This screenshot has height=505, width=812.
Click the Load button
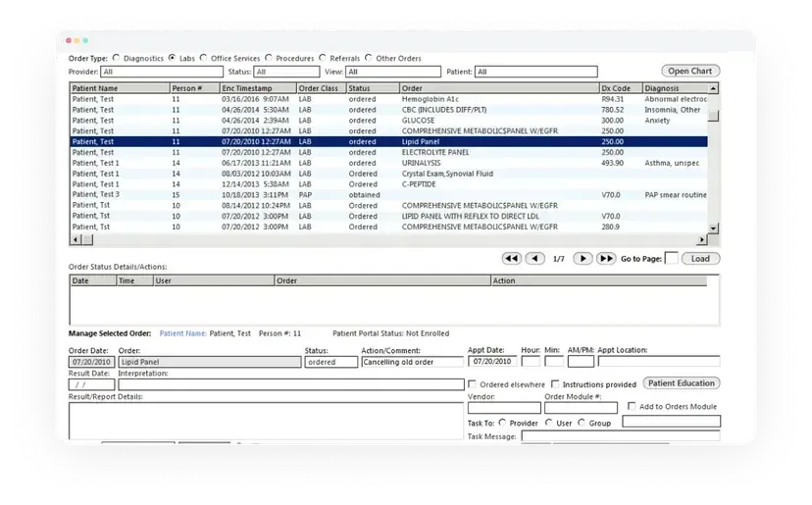(x=700, y=259)
